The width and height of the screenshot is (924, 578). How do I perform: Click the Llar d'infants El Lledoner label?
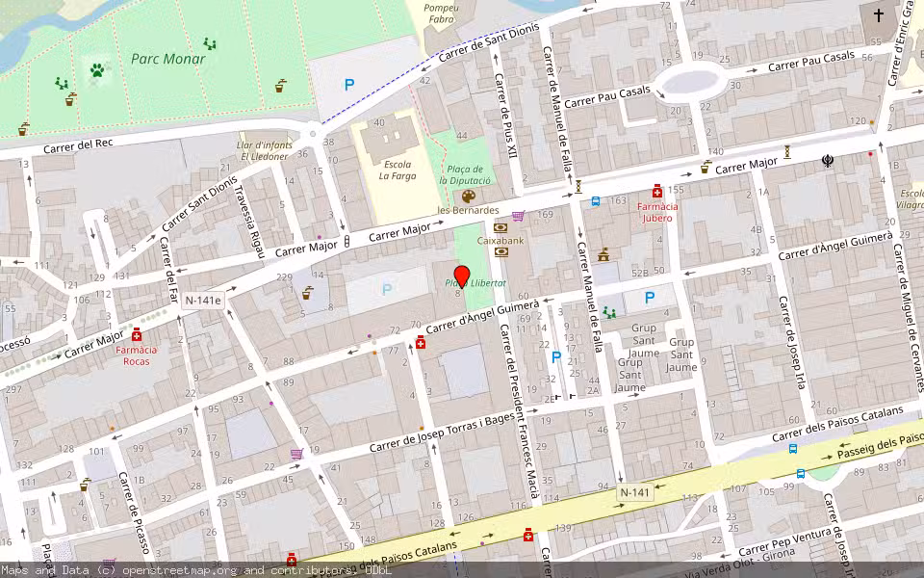tap(265, 150)
